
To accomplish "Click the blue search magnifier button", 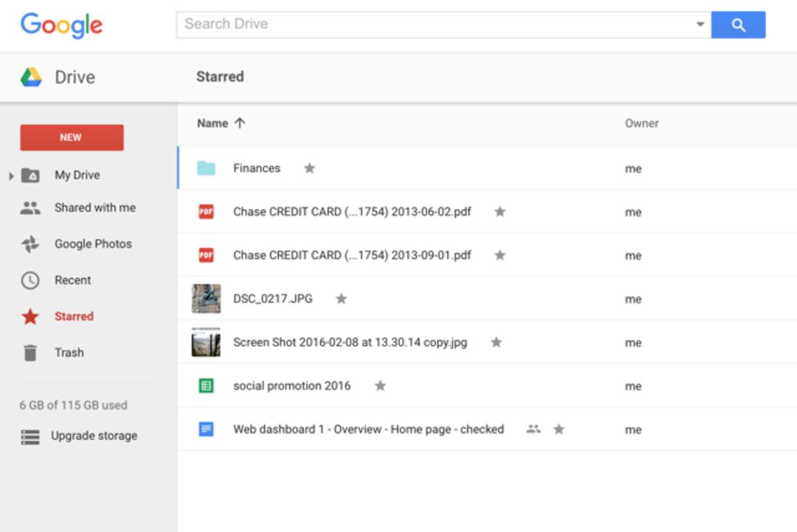I will click(x=738, y=25).
